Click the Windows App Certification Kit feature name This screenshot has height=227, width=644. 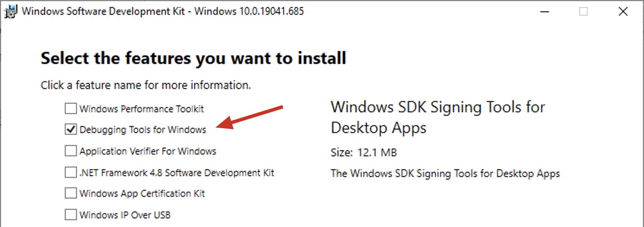pyautogui.click(x=142, y=194)
